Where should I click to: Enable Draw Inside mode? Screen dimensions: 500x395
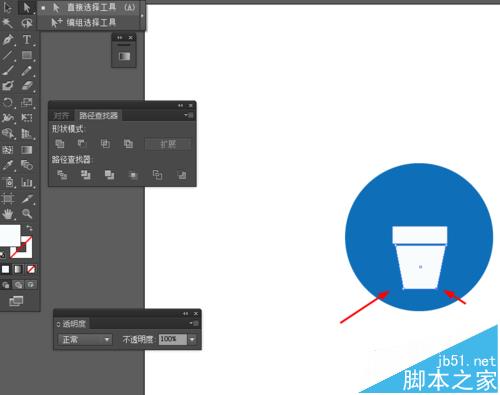31,285
